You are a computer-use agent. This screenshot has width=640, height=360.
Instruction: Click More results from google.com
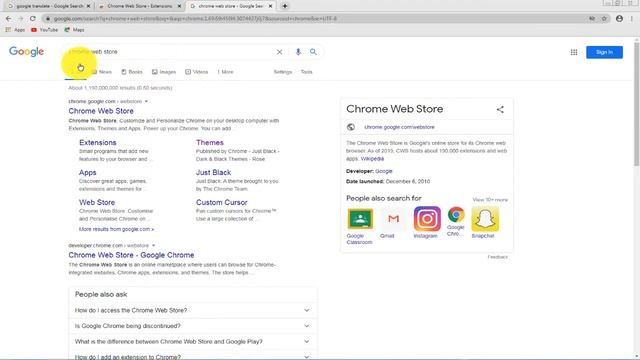(116, 229)
